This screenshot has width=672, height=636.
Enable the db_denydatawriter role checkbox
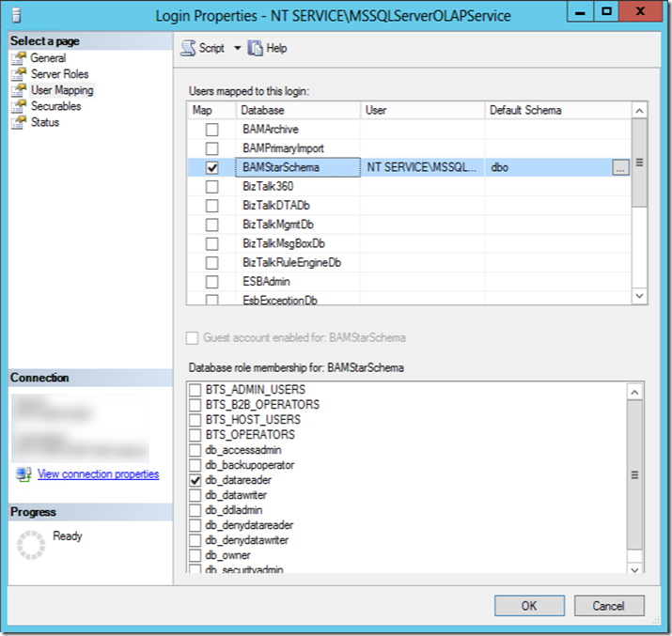[195, 540]
